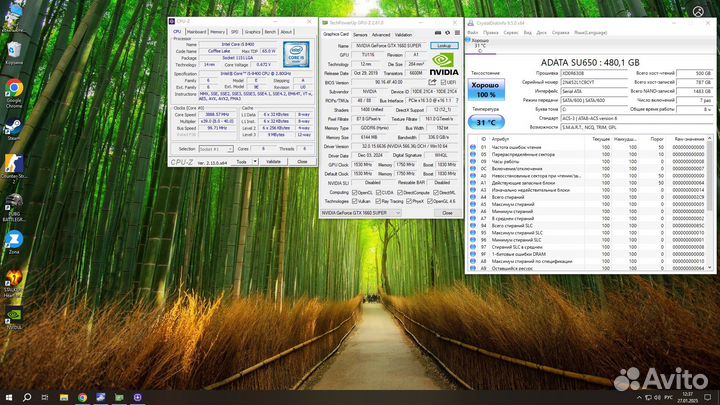The width and height of the screenshot is (720, 405).
Task: Click the volume icon in system tray
Action: (657, 397)
